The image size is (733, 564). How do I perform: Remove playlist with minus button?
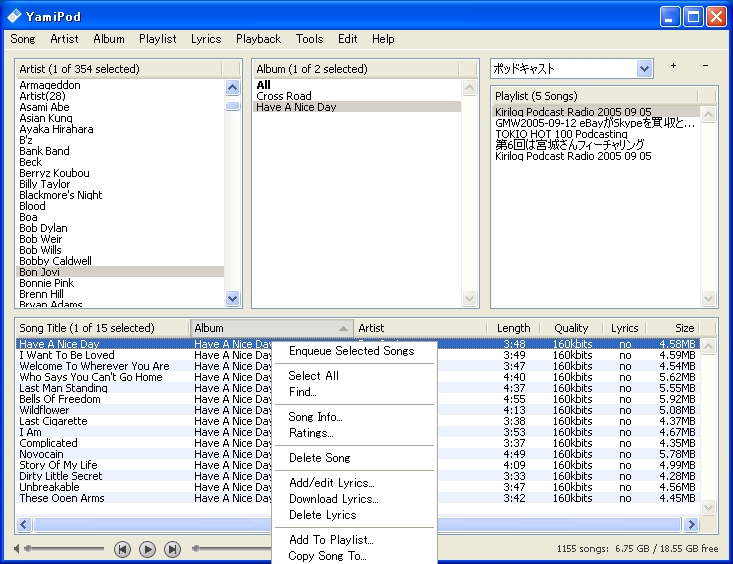pos(705,66)
